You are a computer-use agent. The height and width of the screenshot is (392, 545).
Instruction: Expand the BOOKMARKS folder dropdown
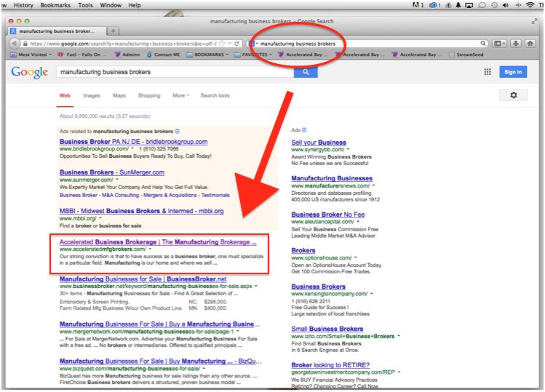click(207, 55)
